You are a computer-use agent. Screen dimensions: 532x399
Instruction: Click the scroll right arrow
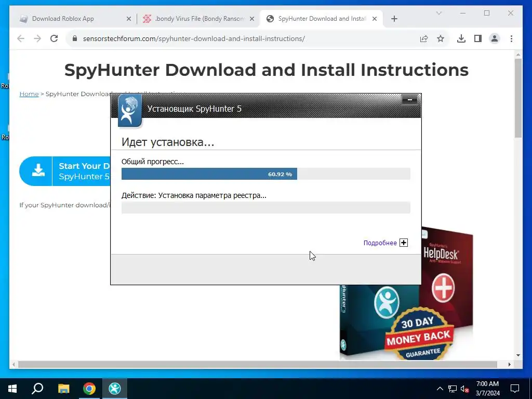[x=509, y=364]
